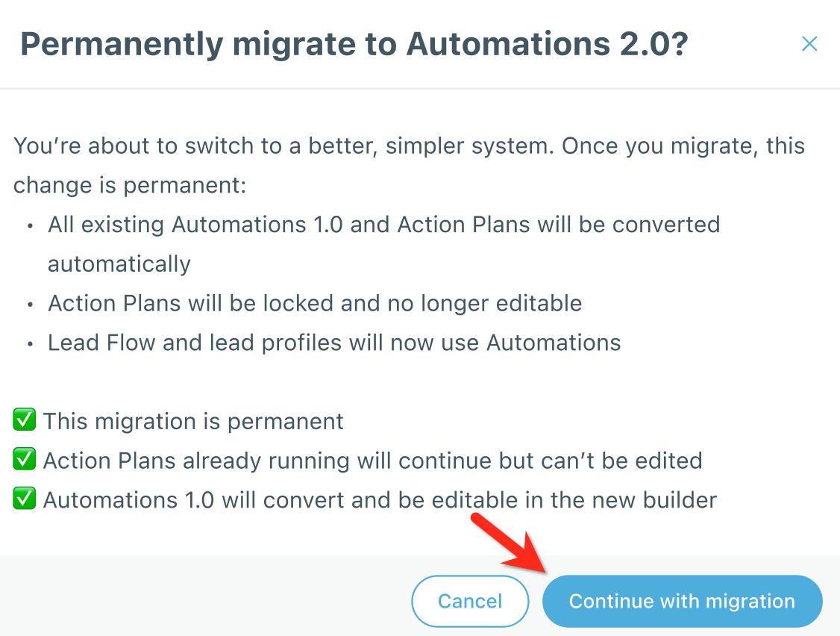Click "change is permanent:" text line

(x=130, y=185)
